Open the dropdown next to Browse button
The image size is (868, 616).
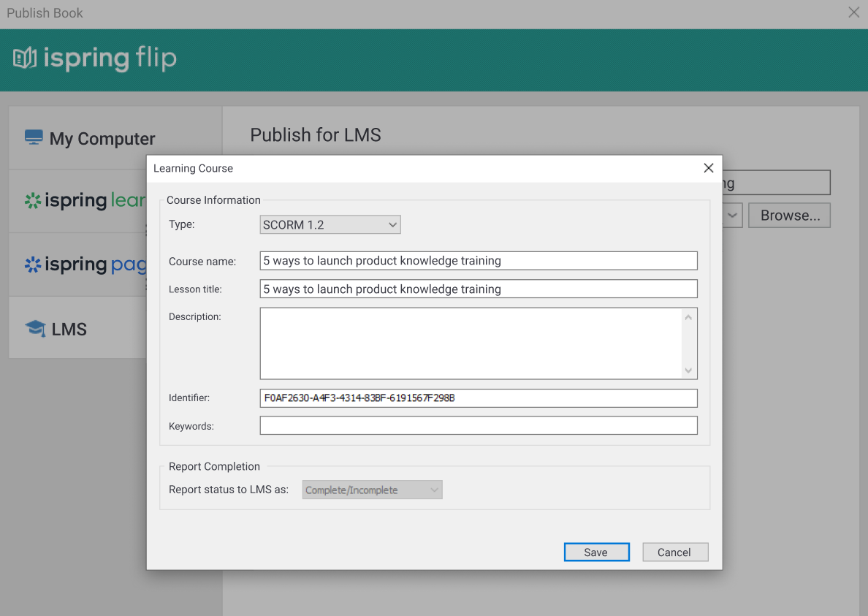pos(733,215)
